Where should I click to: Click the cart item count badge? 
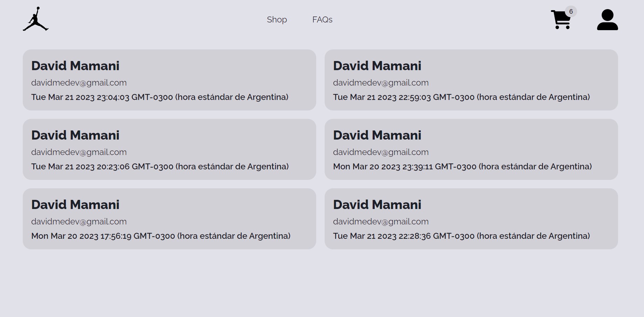click(571, 12)
